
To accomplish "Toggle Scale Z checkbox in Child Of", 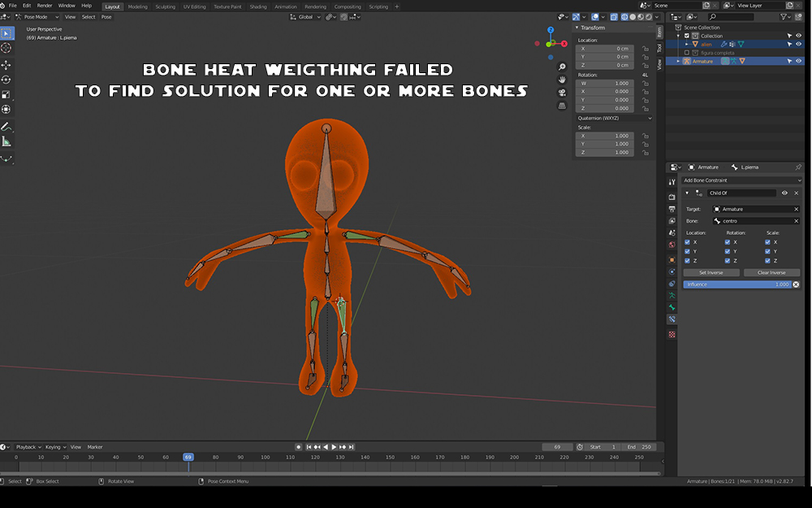I will [x=767, y=261].
